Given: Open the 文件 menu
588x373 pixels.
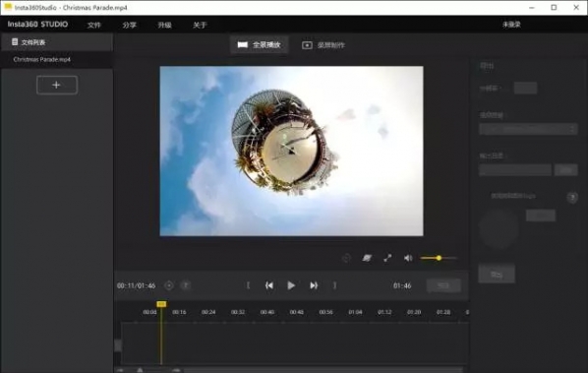Looking at the screenshot, I should pos(93,25).
